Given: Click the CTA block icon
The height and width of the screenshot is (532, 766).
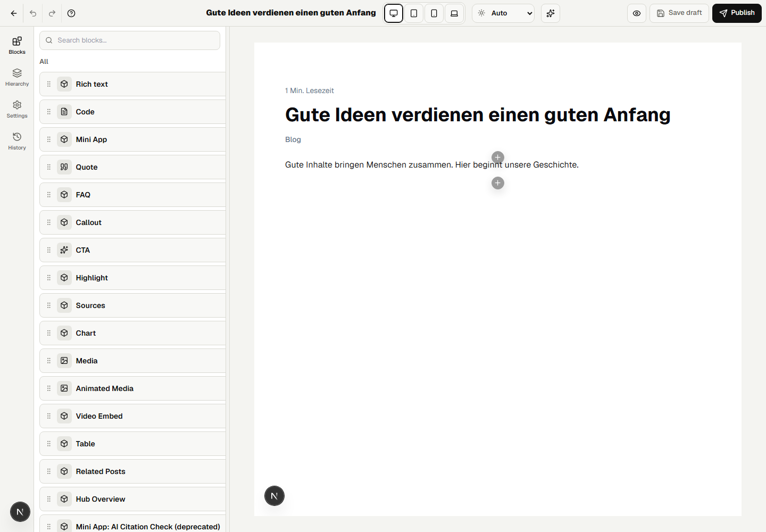Looking at the screenshot, I should pos(64,250).
